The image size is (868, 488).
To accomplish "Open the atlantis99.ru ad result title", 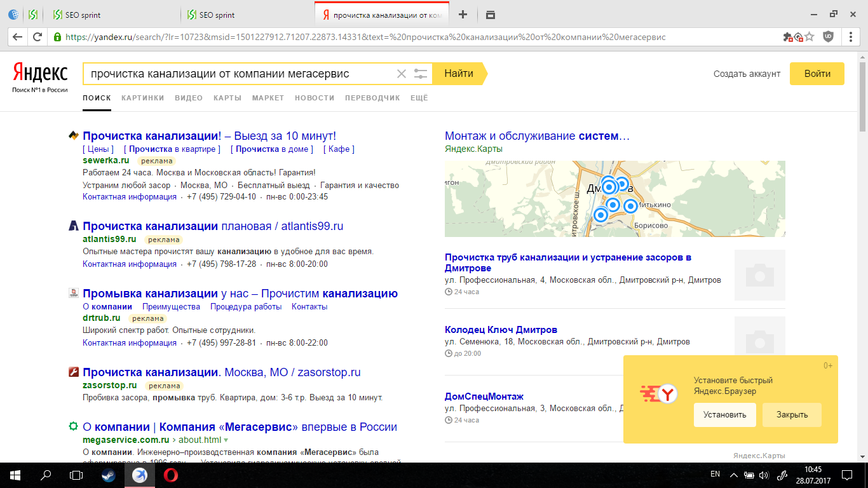I will (213, 226).
